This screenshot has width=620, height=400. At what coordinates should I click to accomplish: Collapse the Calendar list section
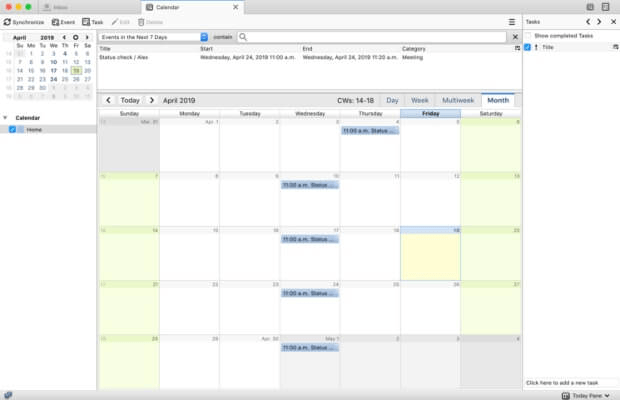click(5, 118)
